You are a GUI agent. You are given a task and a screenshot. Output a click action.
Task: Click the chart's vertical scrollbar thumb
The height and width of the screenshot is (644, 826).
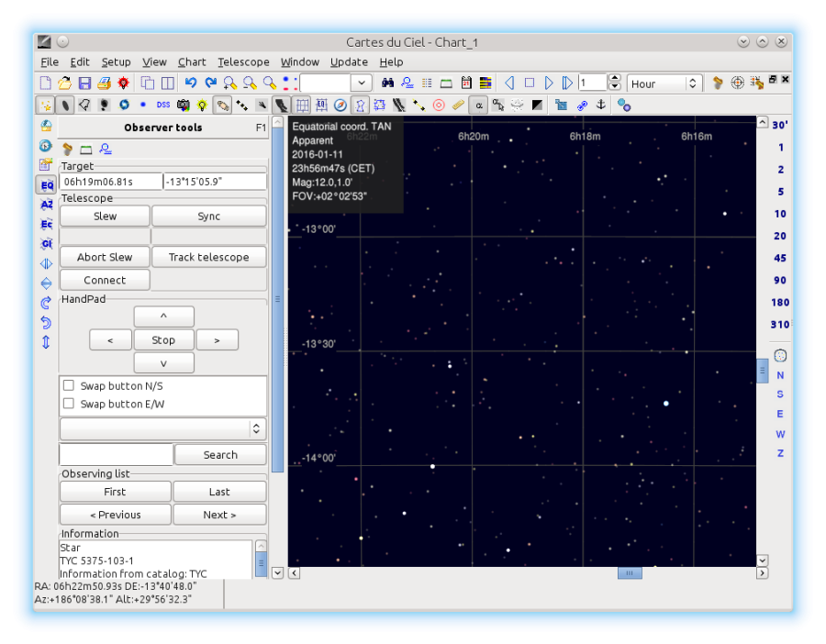click(763, 371)
